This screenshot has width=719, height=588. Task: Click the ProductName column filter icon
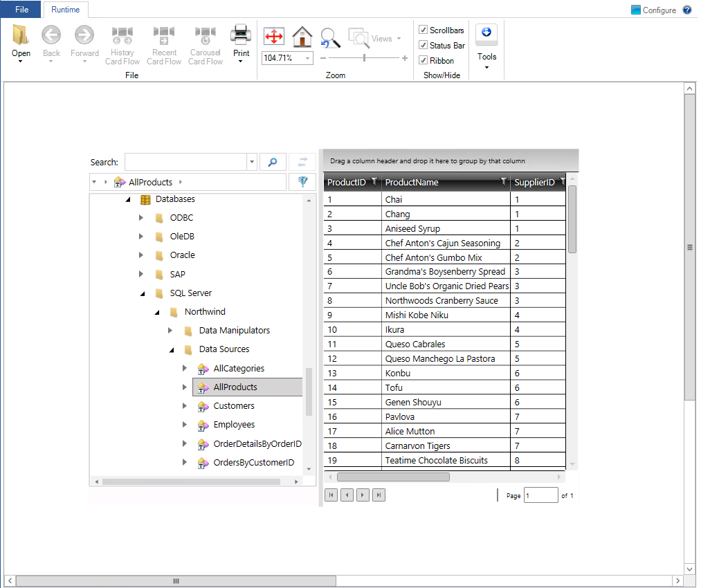click(503, 181)
